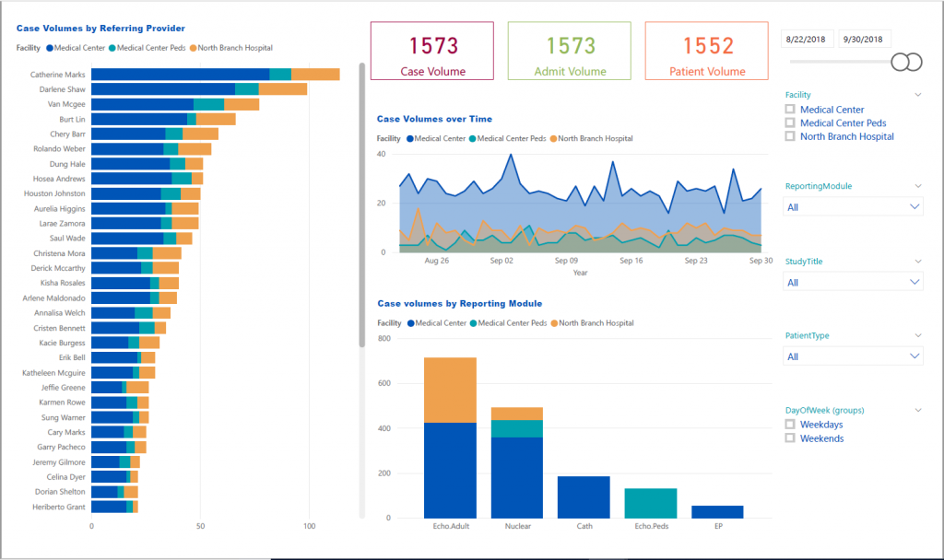Viewport: 944px width, 560px height.
Task: Click the North Branch Hospital legend marker on reporting module chart
Action: click(553, 323)
